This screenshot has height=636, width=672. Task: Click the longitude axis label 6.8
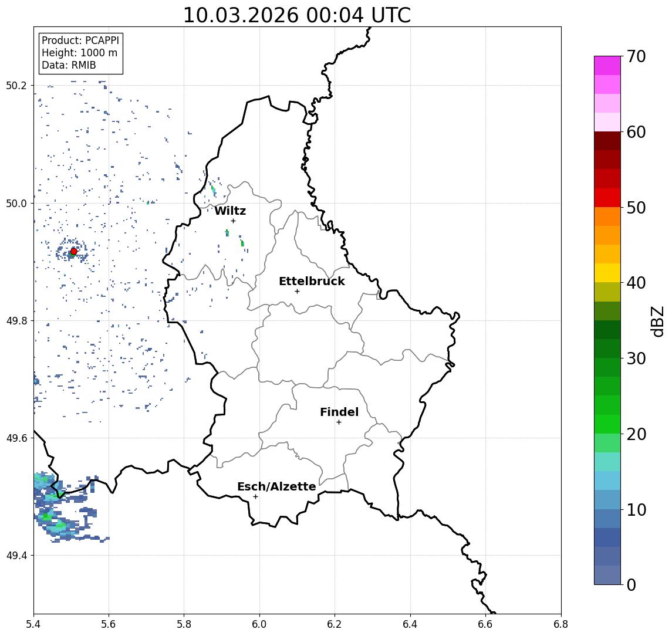[561, 624]
